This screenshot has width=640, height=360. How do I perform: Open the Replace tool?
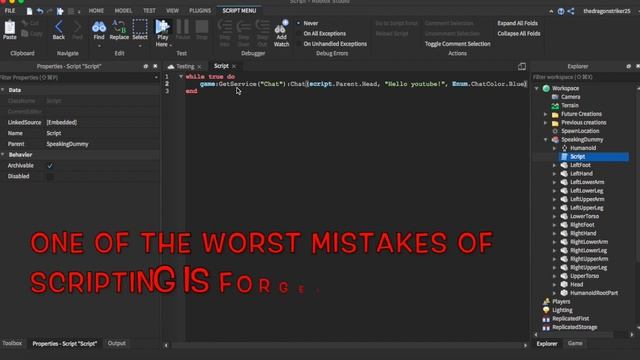119,27
